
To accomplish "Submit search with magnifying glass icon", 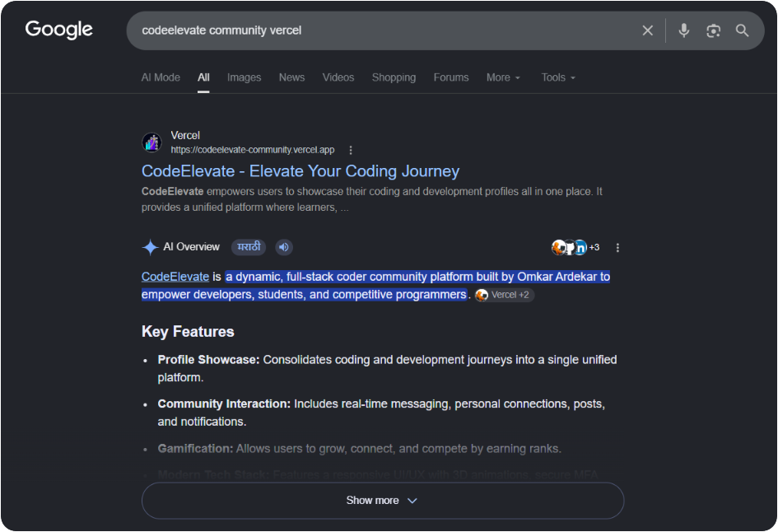I will [742, 30].
